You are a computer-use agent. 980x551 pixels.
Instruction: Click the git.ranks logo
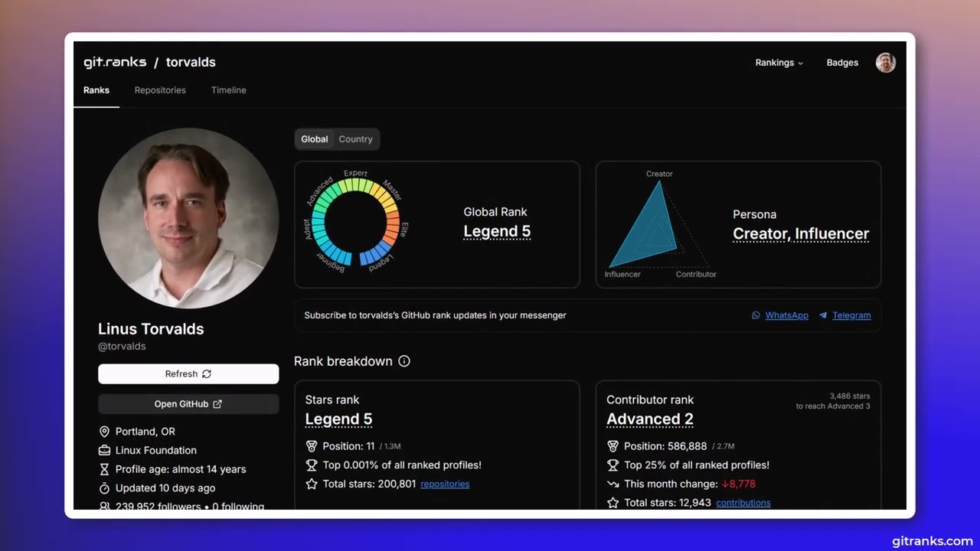coord(115,62)
